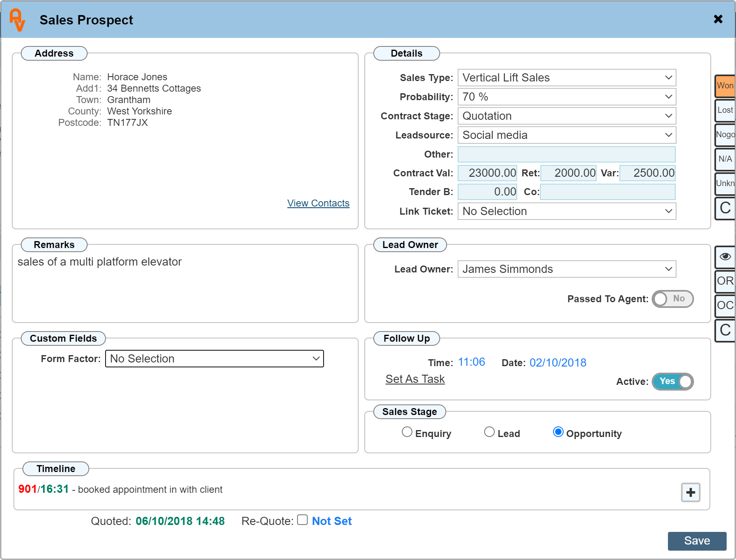Click the OC side button

tap(725, 305)
